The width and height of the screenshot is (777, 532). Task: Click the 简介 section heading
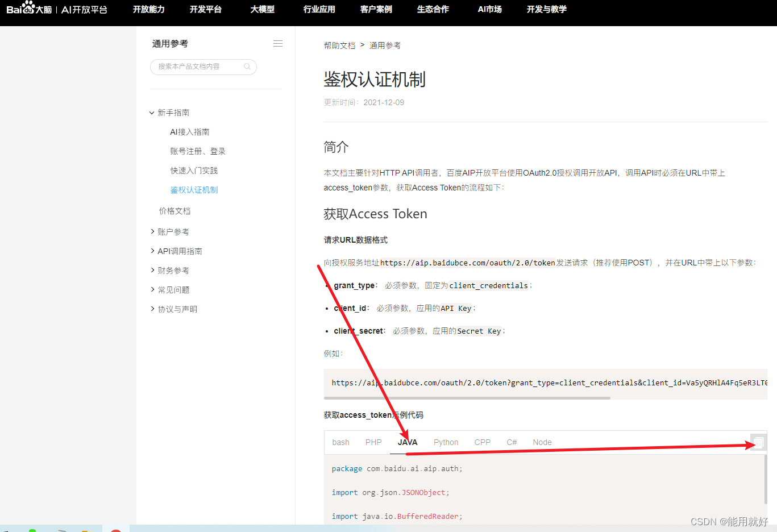[x=336, y=147]
